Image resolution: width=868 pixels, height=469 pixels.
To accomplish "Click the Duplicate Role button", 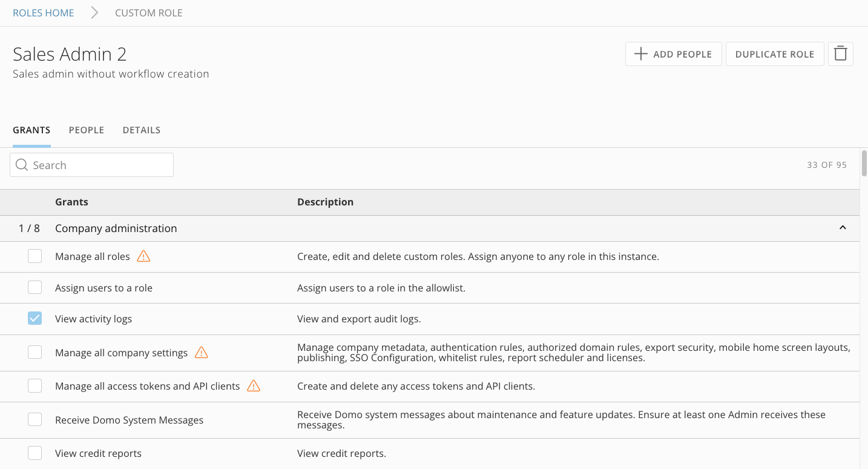I will (x=774, y=54).
